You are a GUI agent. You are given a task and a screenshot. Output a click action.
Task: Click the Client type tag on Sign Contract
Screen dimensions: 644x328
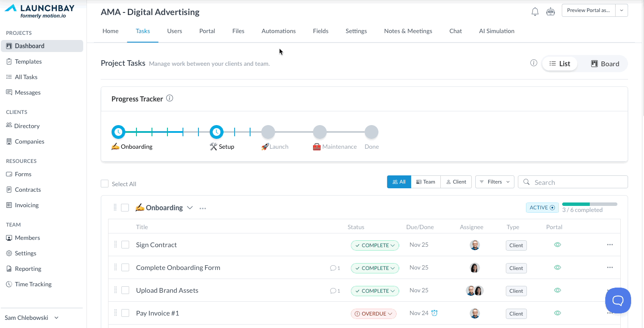tap(516, 245)
